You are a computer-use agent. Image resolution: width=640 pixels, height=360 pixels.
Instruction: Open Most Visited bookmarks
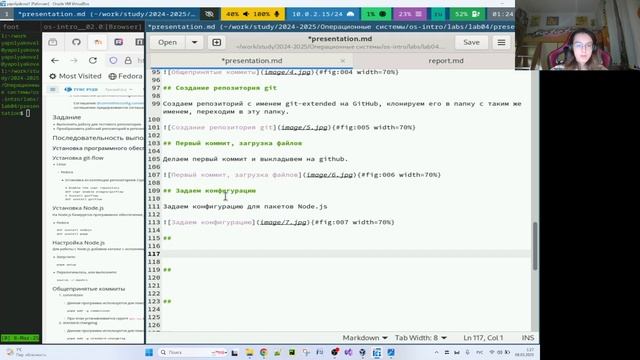pyautogui.click(x=75, y=76)
